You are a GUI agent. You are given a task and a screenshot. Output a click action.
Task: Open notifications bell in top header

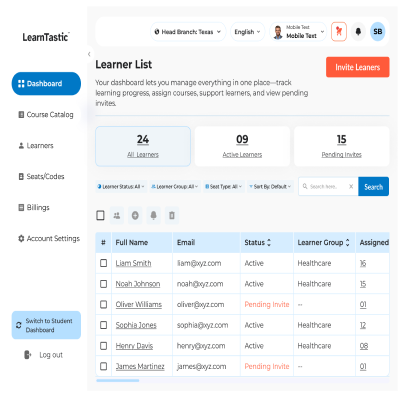[x=358, y=32]
